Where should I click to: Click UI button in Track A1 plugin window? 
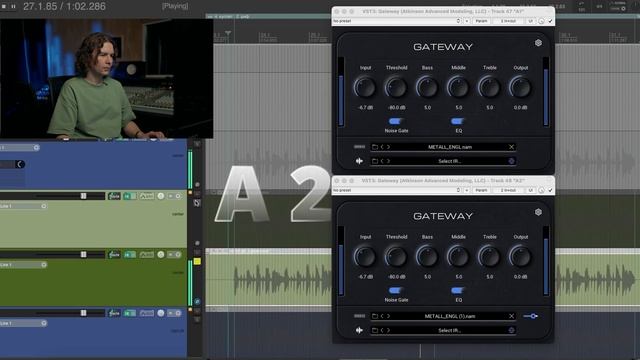pos(530,21)
